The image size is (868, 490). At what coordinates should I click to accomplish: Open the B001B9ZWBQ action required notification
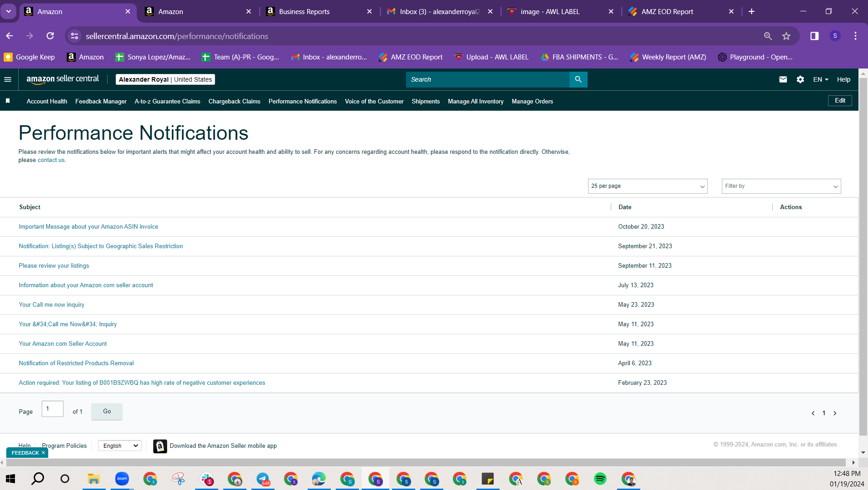click(x=142, y=383)
